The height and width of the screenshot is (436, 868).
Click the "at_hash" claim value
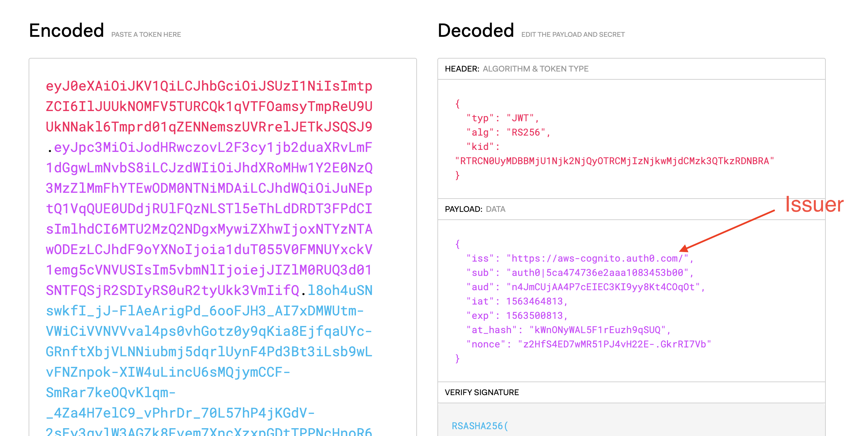[x=598, y=330]
